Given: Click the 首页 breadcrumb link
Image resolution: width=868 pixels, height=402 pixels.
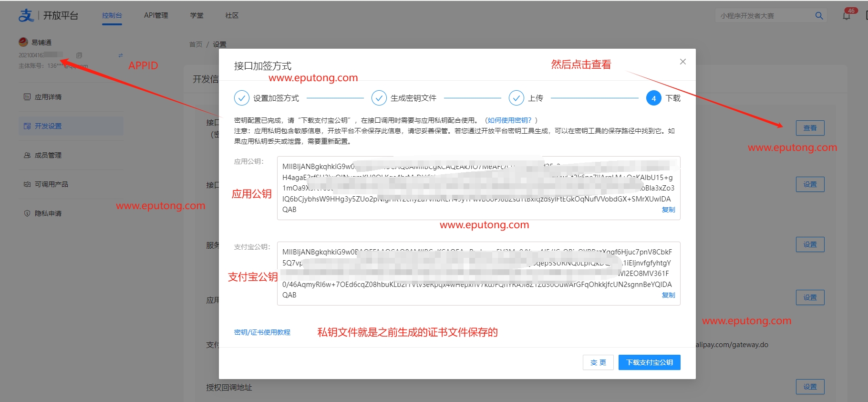Looking at the screenshot, I should point(196,44).
